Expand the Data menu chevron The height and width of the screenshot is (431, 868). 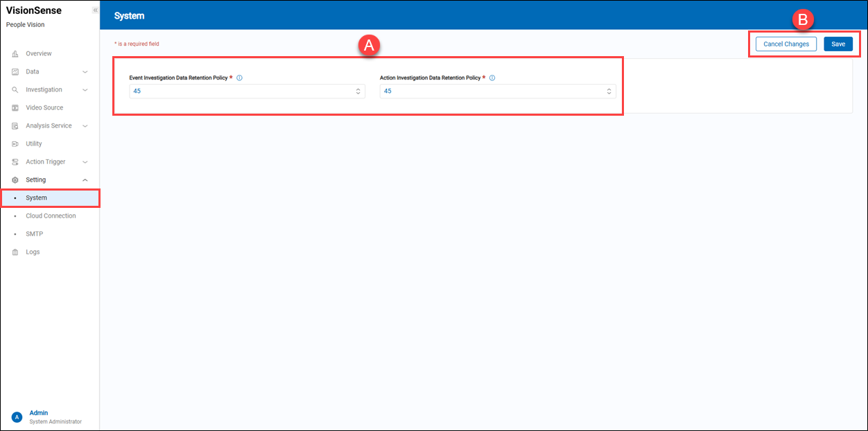[85, 72]
